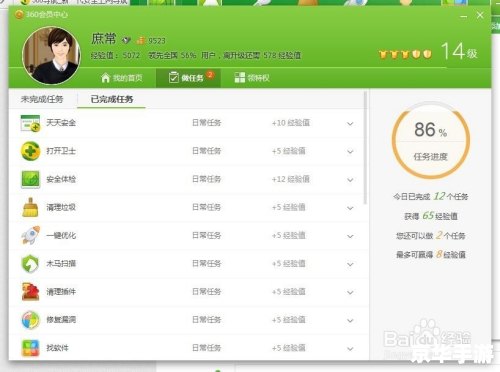This screenshot has height=372, width=500.
Task: Click 最多可赢得 8 经验值 text
Action: pos(431,255)
